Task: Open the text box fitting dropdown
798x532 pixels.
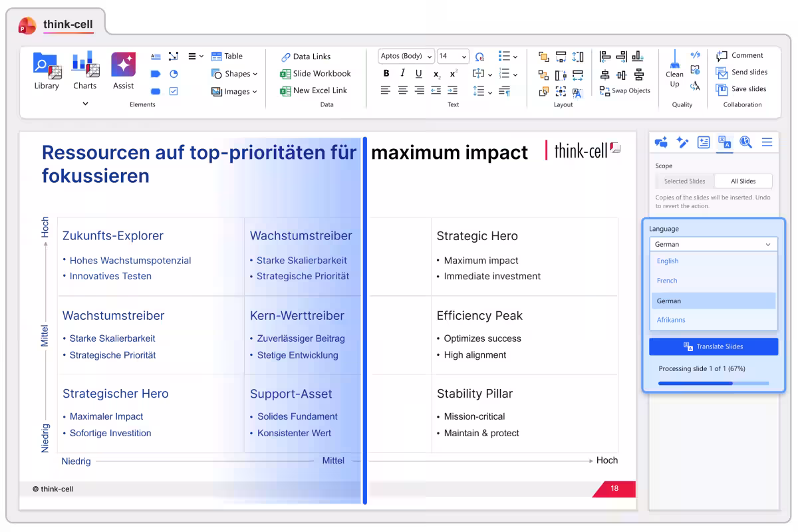Action: (x=482, y=74)
